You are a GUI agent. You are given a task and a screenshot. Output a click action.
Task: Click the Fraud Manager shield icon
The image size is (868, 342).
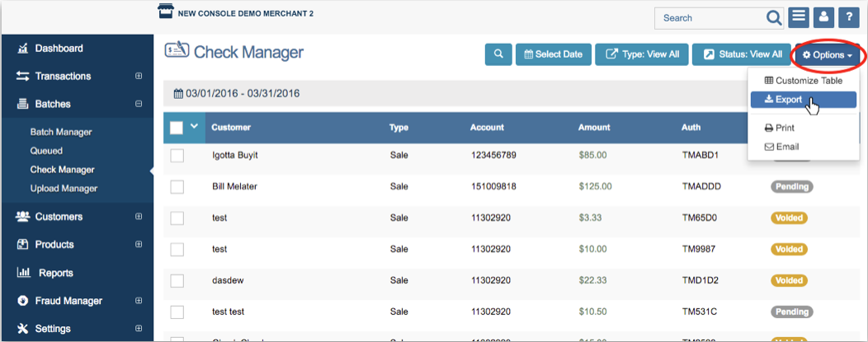pyautogui.click(x=23, y=301)
